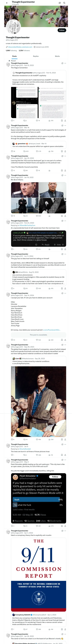Click the Grok icon next to search
The height and width of the screenshot is (644, 72).
(x=60, y=3)
